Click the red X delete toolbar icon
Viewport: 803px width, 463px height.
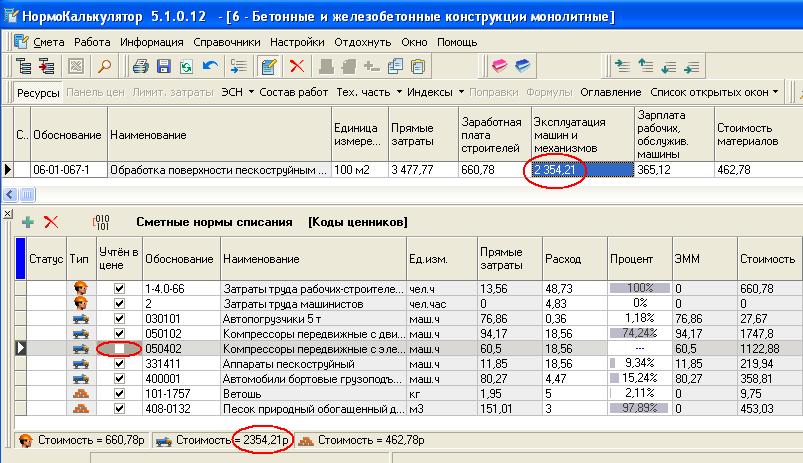(297, 67)
